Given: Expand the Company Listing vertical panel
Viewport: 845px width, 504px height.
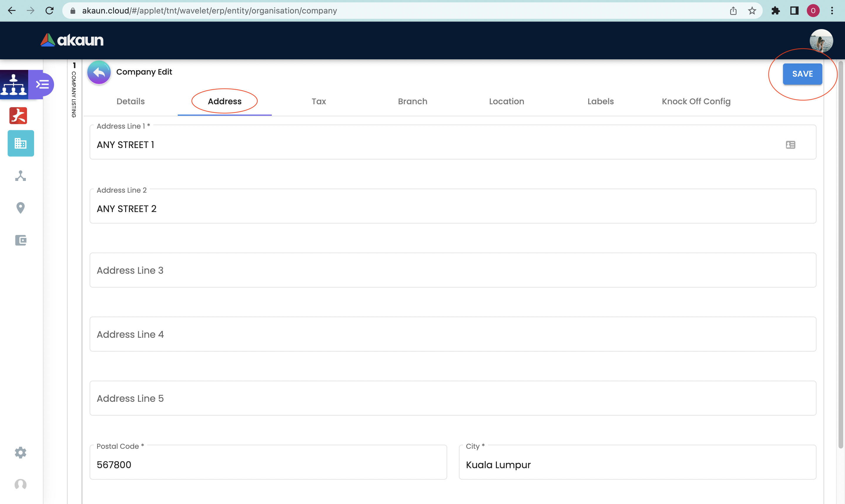Looking at the screenshot, I should (74, 90).
